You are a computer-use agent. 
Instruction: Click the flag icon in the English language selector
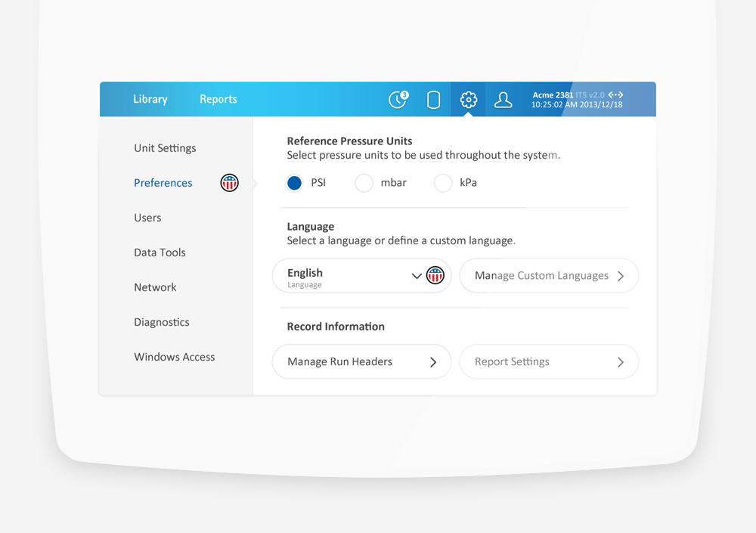coord(435,275)
